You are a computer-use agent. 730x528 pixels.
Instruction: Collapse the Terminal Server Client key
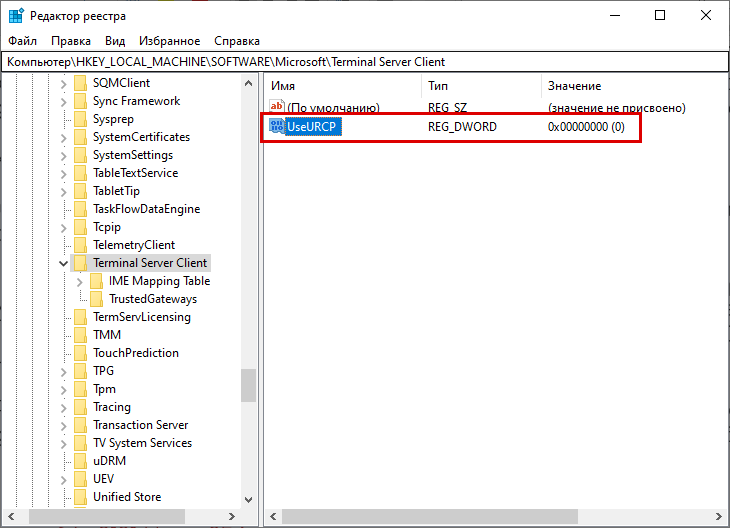coord(64,264)
